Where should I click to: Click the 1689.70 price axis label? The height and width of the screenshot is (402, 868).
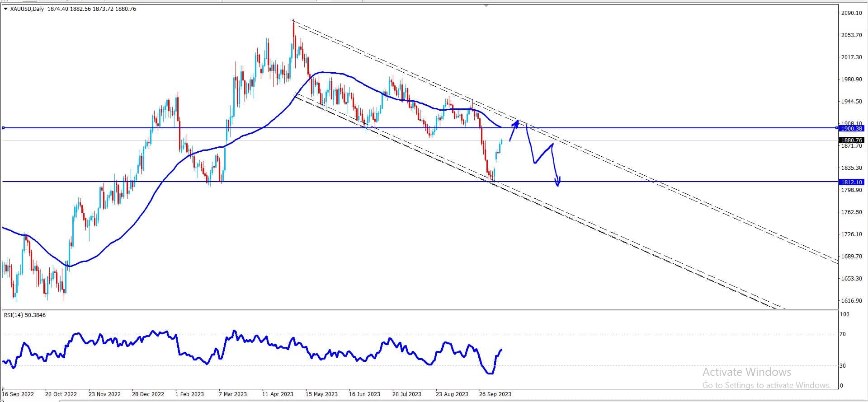pos(851,257)
